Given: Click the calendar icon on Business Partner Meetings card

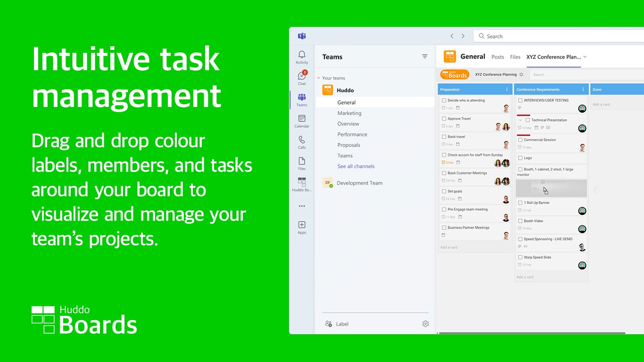Looking at the screenshot, I should [x=443, y=235].
